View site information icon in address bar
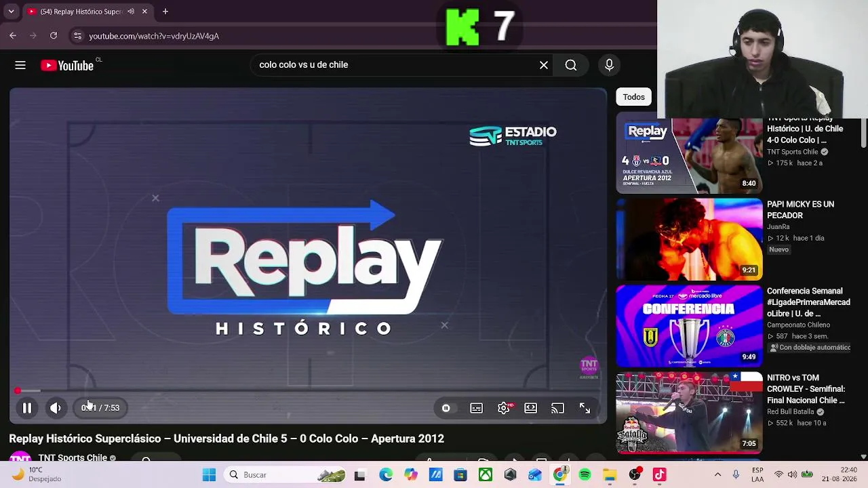 (77, 36)
